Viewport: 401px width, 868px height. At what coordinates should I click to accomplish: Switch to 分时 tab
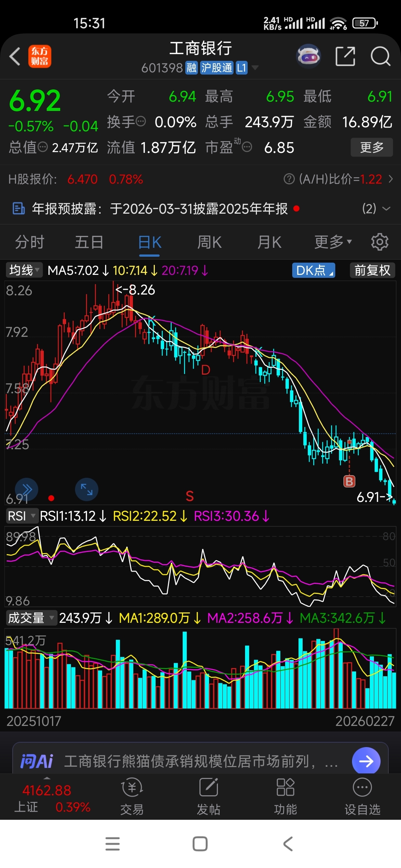click(30, 242)
